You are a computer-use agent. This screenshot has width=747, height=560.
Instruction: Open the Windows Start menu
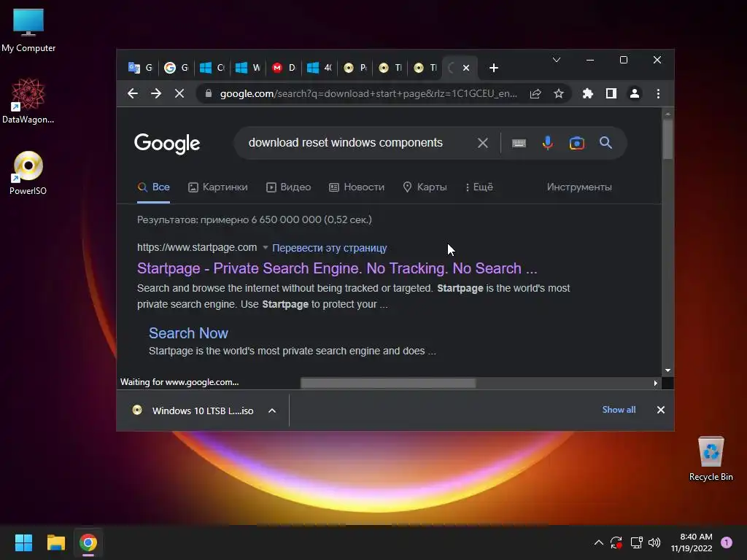click(x=23, y=542)
